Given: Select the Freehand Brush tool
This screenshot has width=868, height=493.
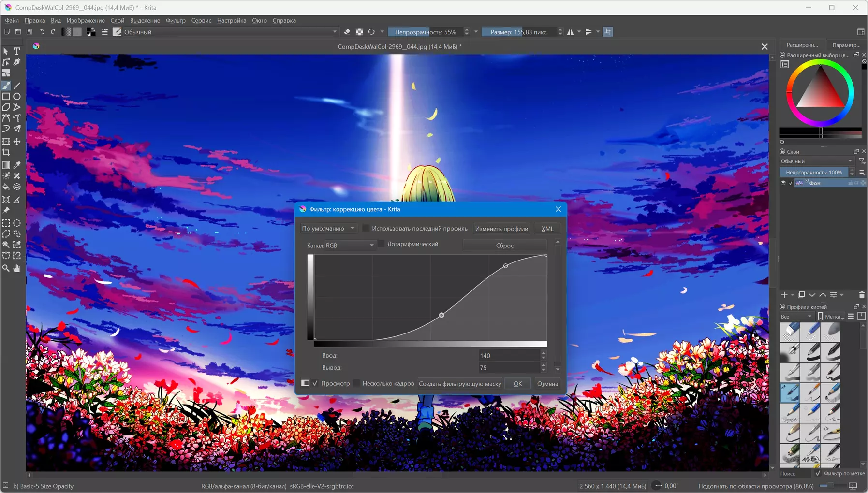Looking at the screenshot, I should [6, 86].
